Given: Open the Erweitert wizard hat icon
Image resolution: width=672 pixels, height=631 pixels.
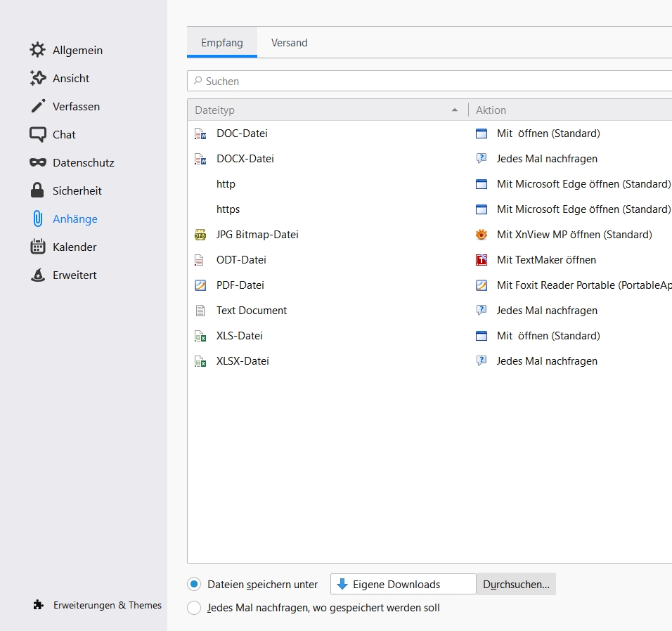Looking at the screenshot, I should click(x=37, y=275).
